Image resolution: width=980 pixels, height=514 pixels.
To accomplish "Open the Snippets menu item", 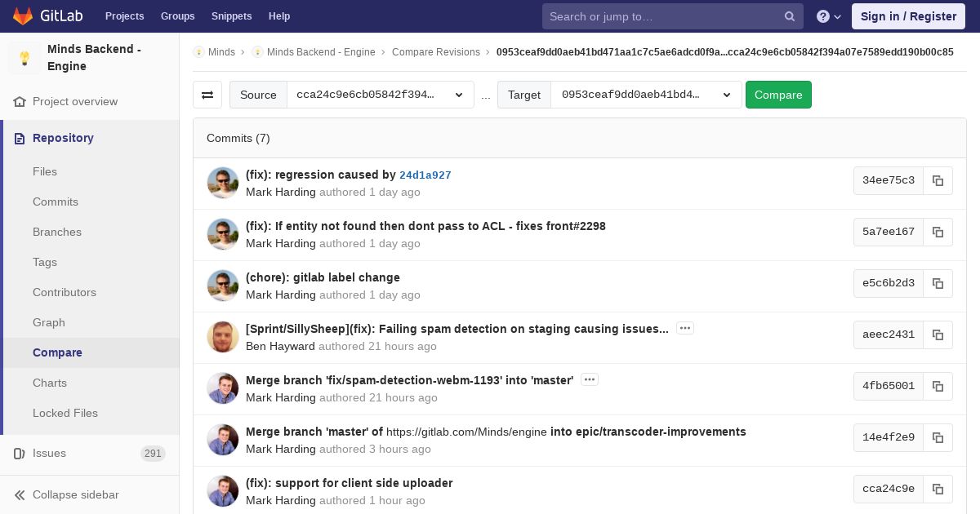I will (232, 16).
